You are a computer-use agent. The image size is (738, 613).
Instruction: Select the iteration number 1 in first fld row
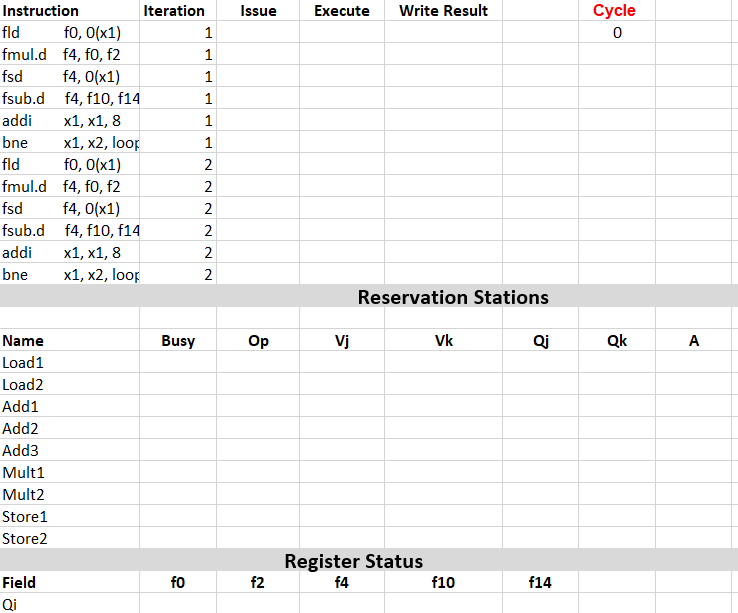178,32
